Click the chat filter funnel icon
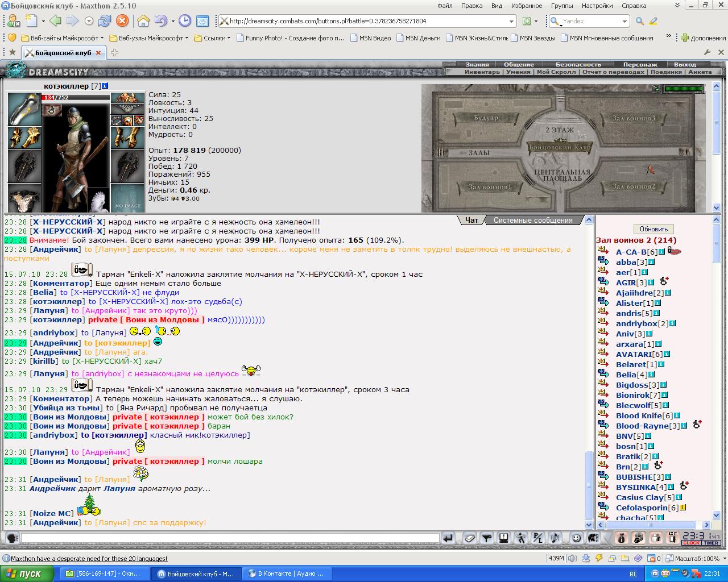Image resolution: width=728 pixels, height=582 pixels. [x=486, y=538]
